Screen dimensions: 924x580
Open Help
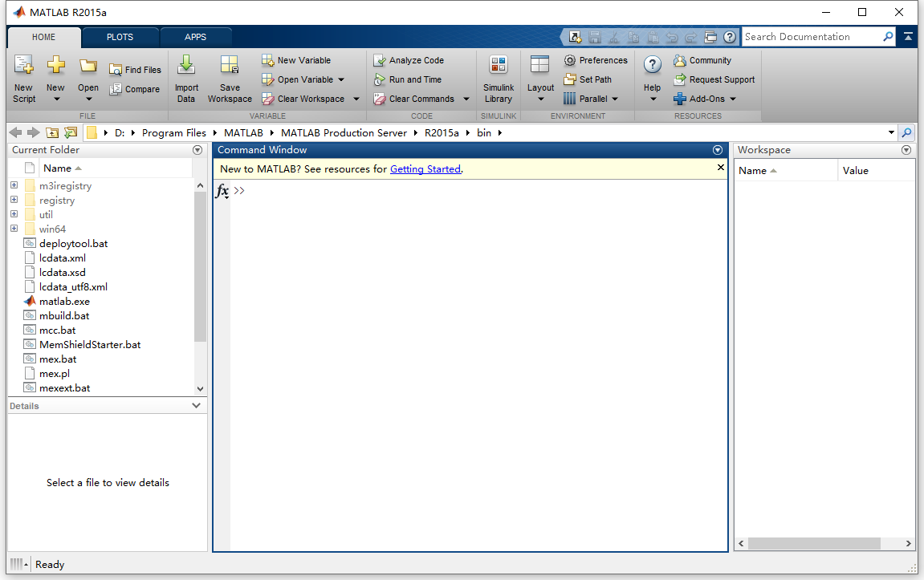[x=653, y=79]
